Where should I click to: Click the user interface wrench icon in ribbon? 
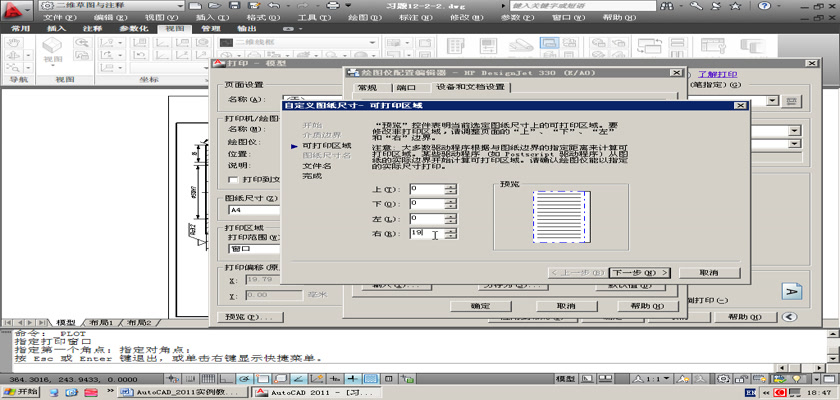712,46
